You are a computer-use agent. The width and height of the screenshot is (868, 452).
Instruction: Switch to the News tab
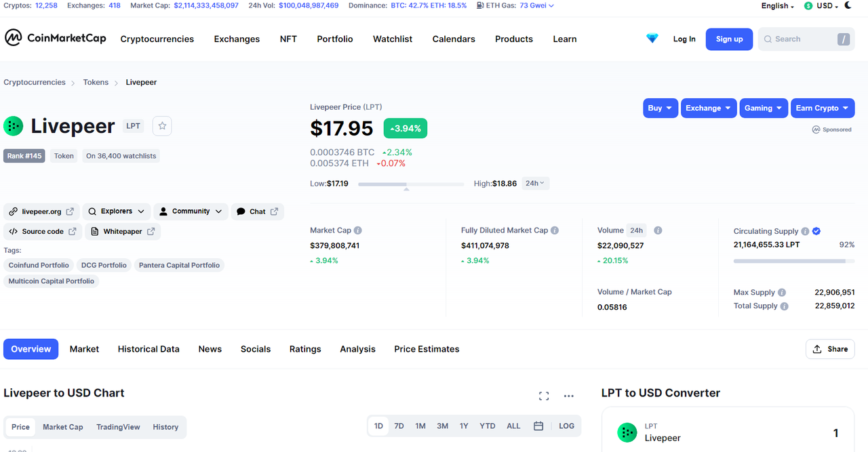pyautogui.click(x=210, y=349)
